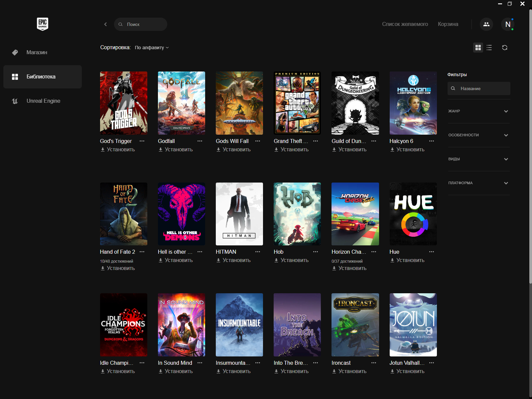Open the sort By alphabet dropdown
Viewport: 532px width, 399px height.
point(152,48)
